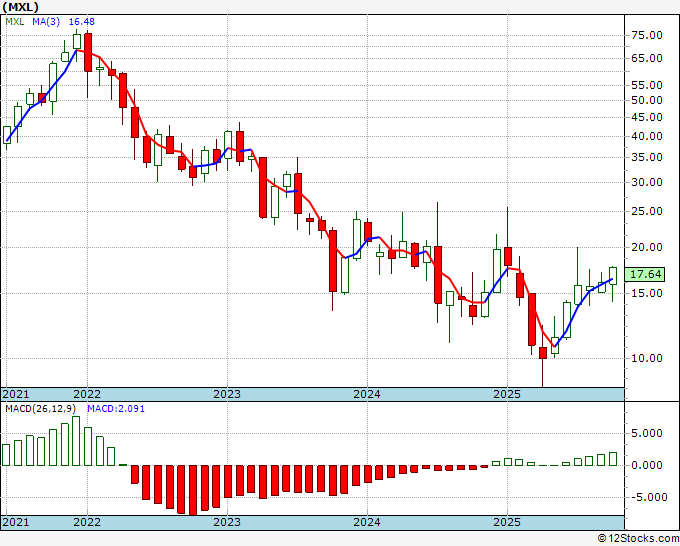
Task: Click the 45.00 price axis label
Action: point(647,117)
